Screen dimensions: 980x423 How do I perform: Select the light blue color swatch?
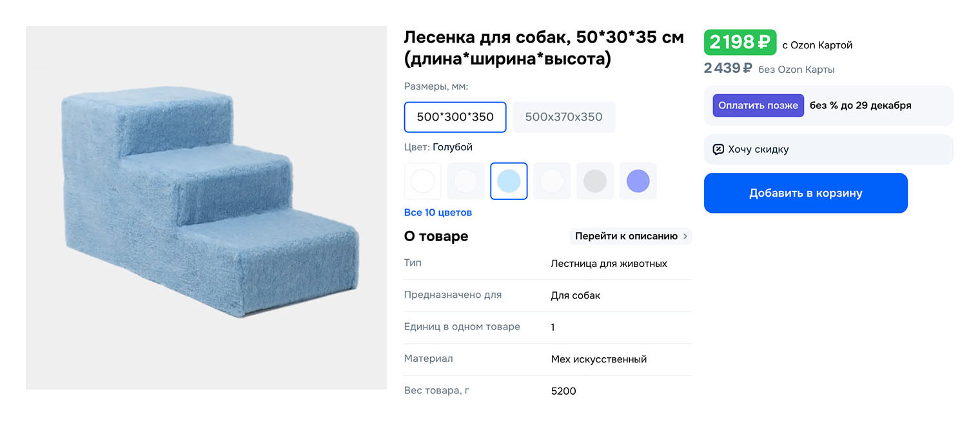coord(509,181)
